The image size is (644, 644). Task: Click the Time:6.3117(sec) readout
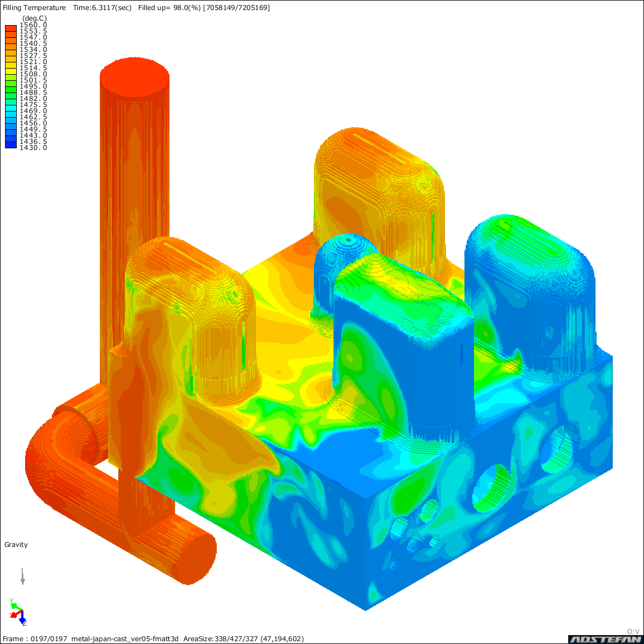(102, 8)
